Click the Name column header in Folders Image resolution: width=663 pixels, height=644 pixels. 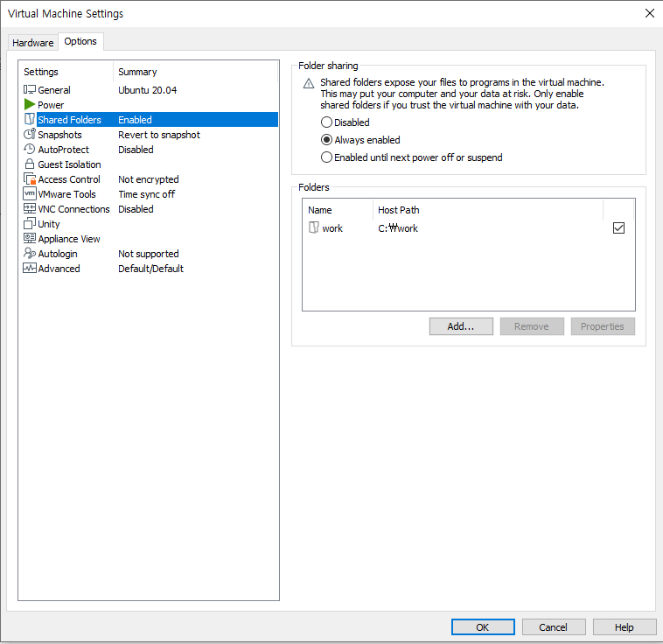point(338,210)
